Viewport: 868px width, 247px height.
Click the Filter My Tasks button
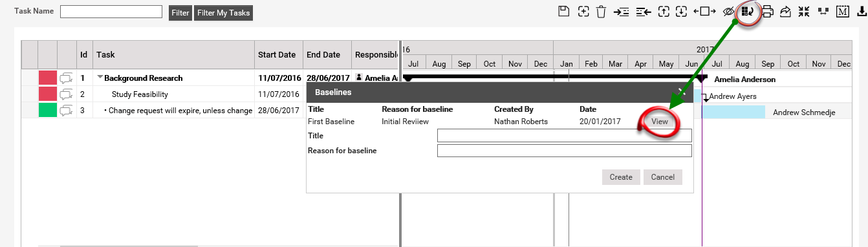(223, 13)
